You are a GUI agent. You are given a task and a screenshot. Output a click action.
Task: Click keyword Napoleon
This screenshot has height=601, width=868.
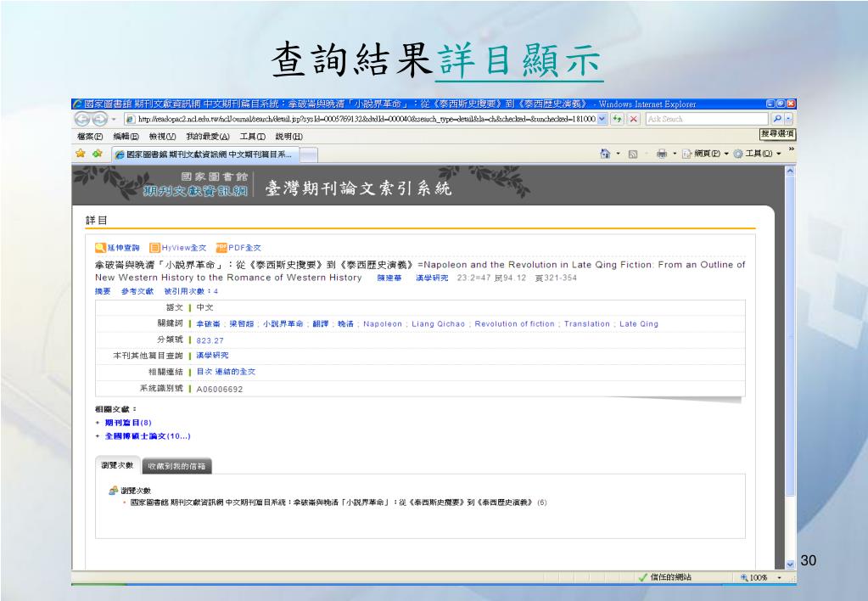tap(383, 324)
